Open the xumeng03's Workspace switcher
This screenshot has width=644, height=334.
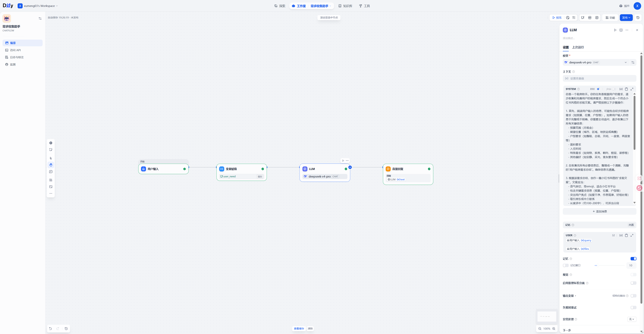(x=38, y=6)
